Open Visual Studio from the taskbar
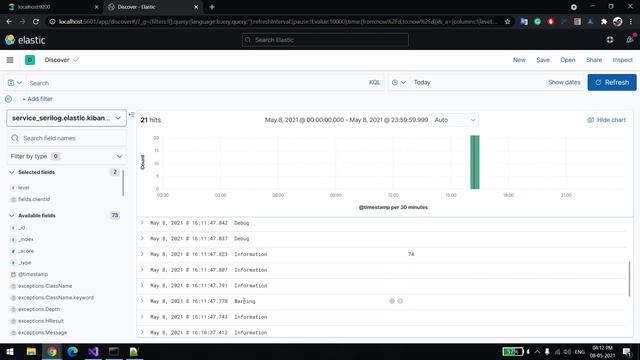 point(93,351)
